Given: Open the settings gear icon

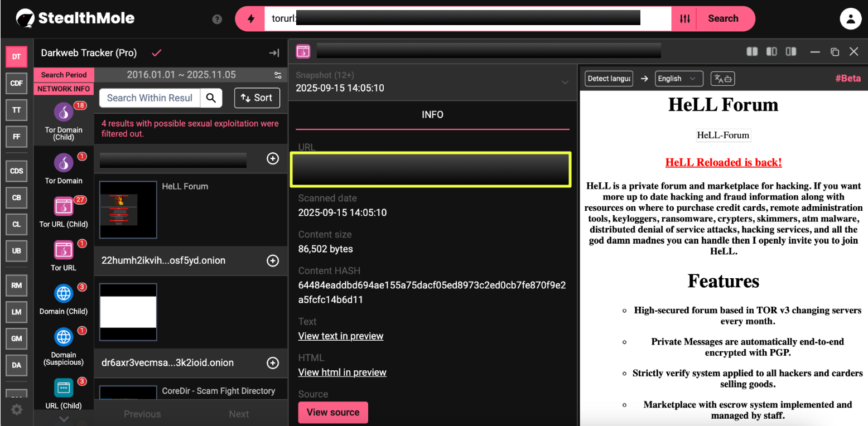Looking at the screenshot, I should 17,410.
